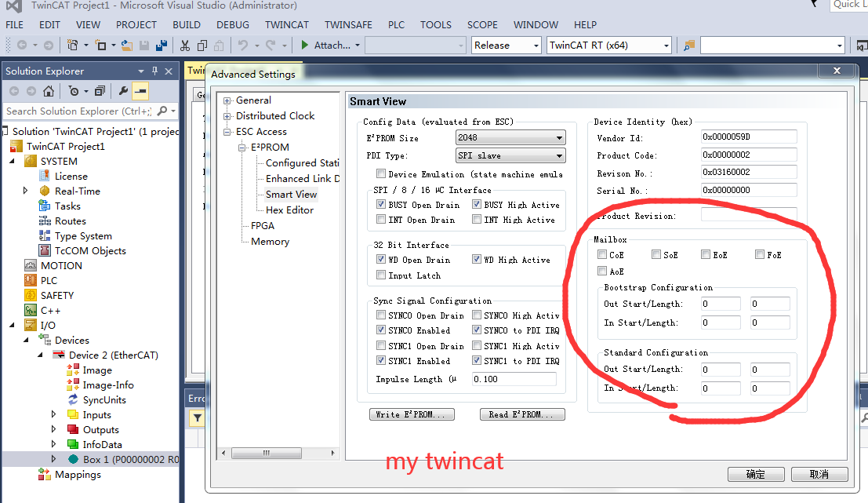Open the TWINCAT menu
The height and width of the screenshot is (503, 868).
point(287,25)
